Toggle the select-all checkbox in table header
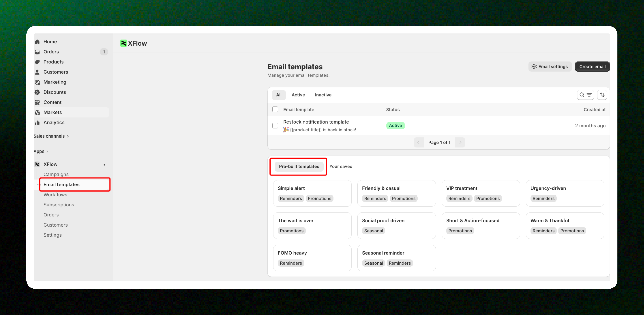The width and height of the screenshot is (644, 315). pos(275,109)
